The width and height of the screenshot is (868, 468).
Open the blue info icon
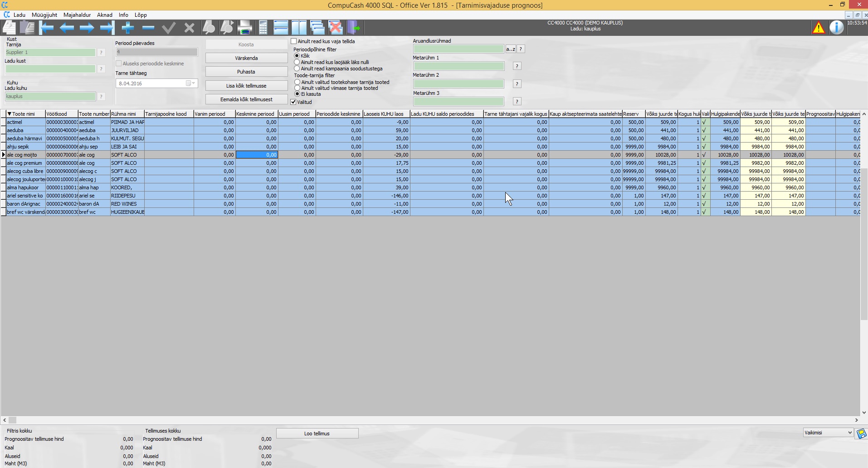pos(837,28)
